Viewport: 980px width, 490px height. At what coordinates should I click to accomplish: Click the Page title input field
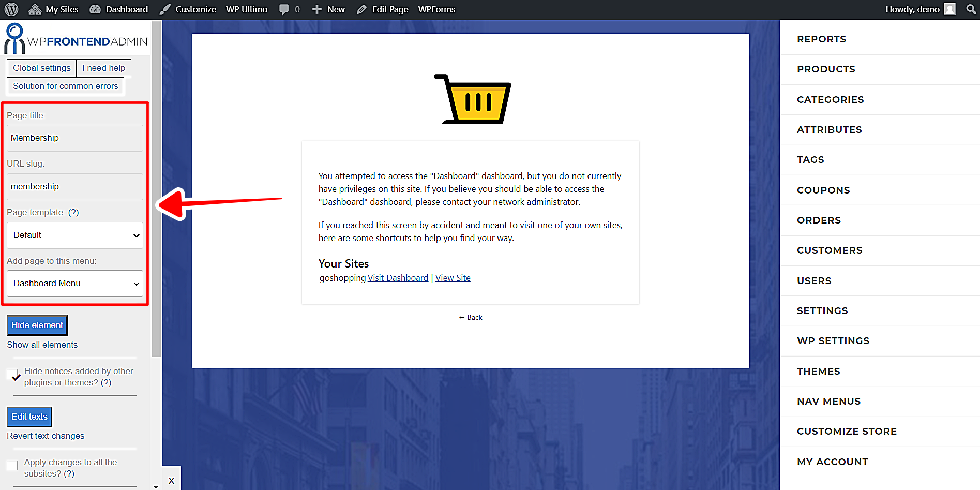(75, 138)
